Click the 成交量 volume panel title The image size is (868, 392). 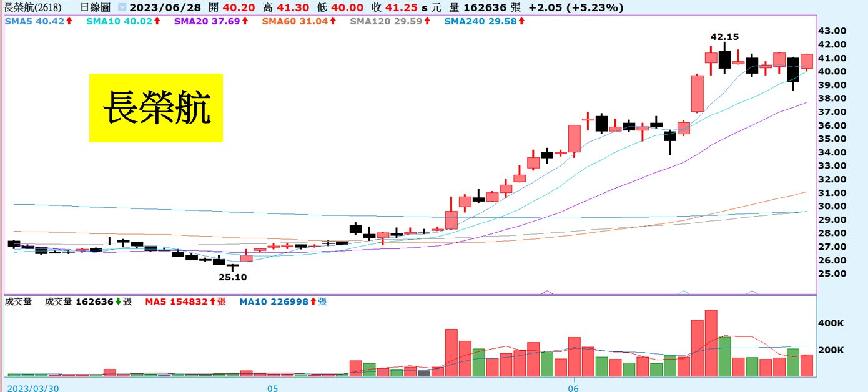[x=17, y=301]
